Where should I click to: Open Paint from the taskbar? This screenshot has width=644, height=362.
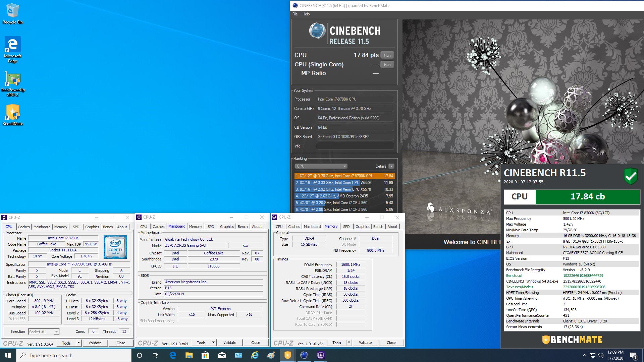271,355
